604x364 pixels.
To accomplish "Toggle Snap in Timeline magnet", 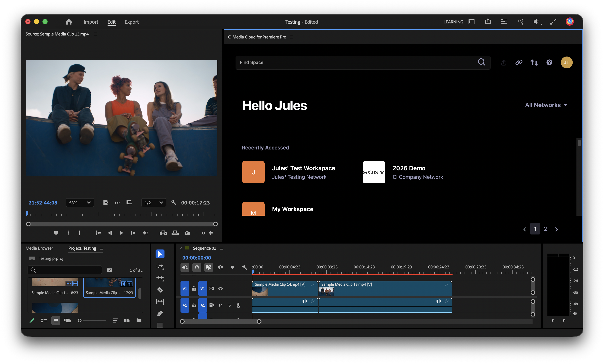I will click(197, 267).
